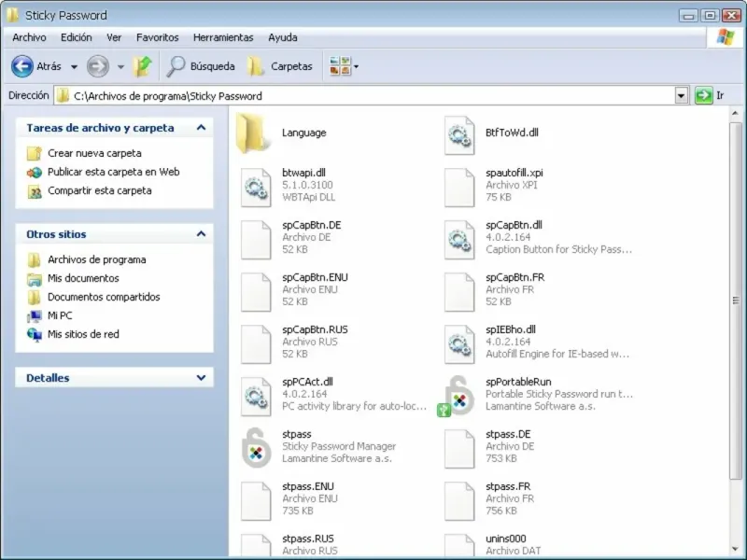Open the Herramientas menu

[x=223, y=37]
